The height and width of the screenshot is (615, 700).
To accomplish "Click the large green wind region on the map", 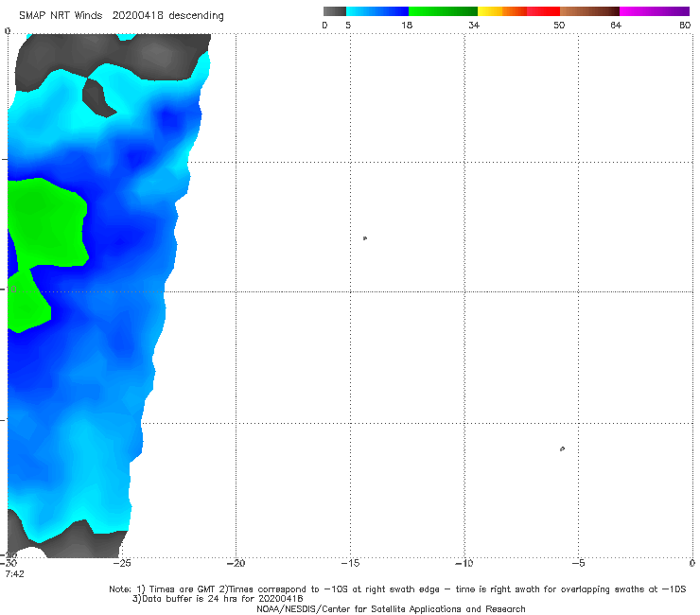I will point(47,223).
